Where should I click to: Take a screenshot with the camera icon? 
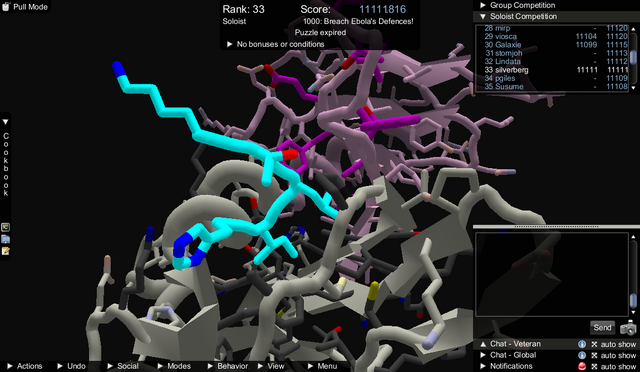(x=628, y=327)
